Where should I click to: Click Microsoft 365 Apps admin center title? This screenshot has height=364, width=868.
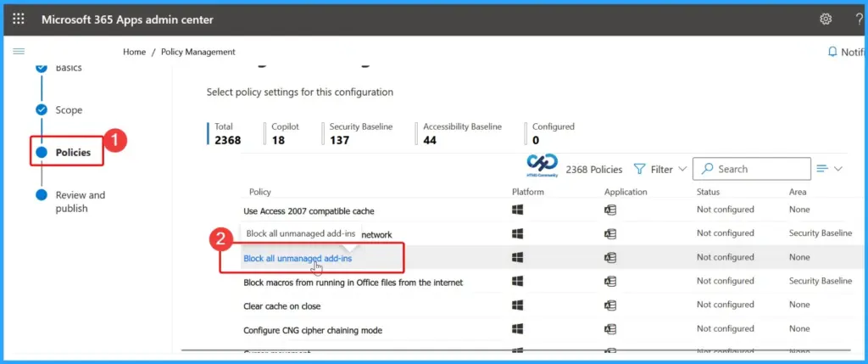(x=127, y=20)
